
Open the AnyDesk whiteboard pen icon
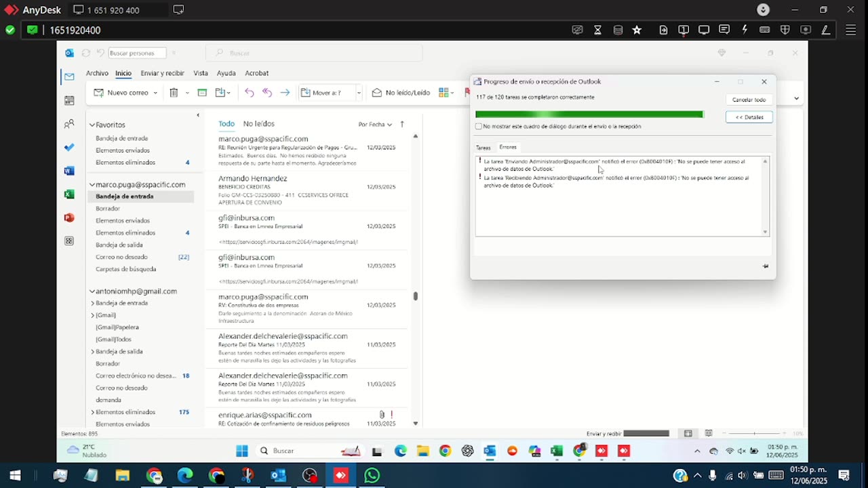tap(826, 30)
